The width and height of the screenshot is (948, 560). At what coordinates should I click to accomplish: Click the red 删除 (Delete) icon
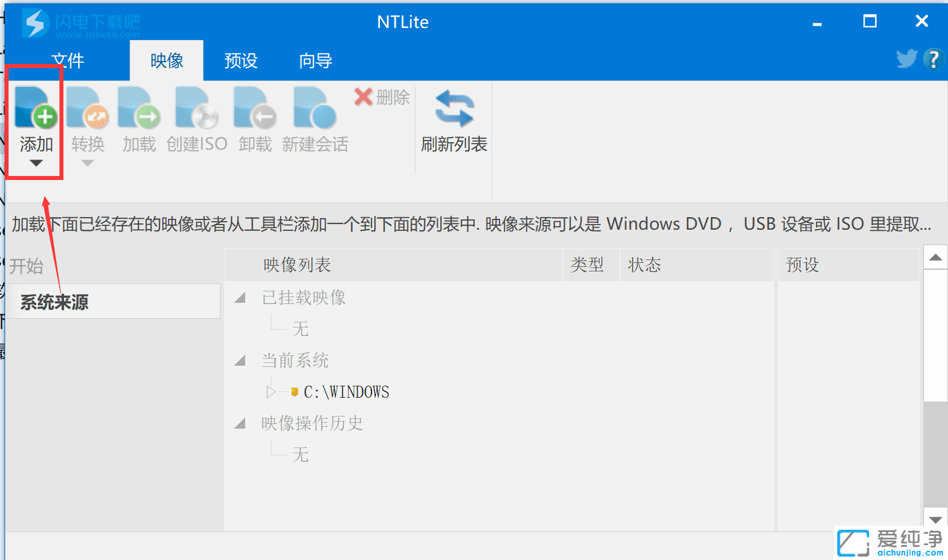point(363,97)
